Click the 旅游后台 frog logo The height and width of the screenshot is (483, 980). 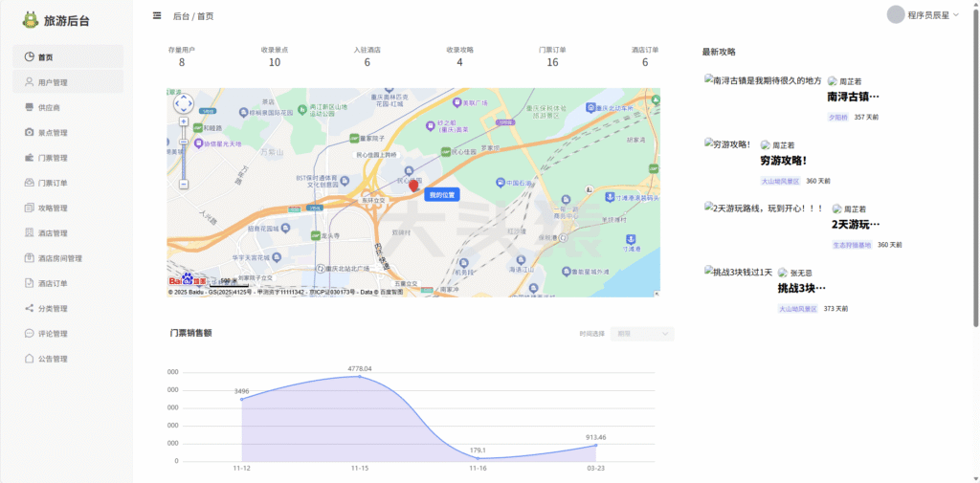click(30, 20)
